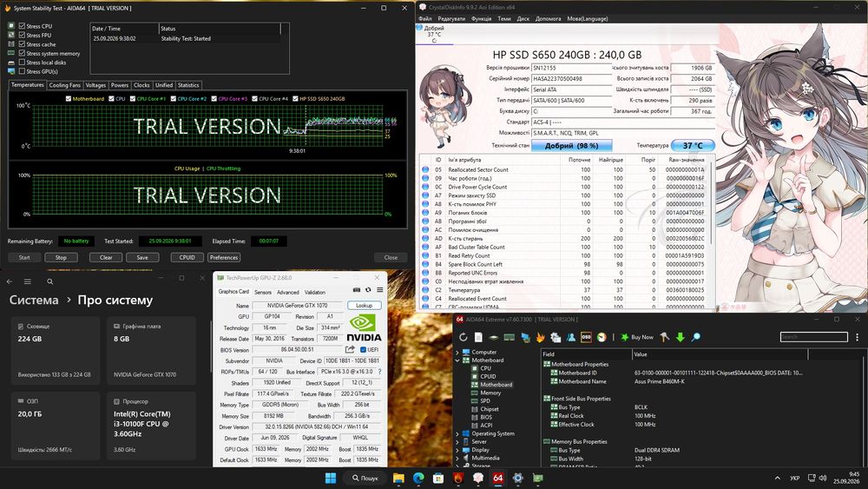The height and width of the screenshot is (489, 868).
Task: Click the Save button in stability test
Action: (142, 257)
